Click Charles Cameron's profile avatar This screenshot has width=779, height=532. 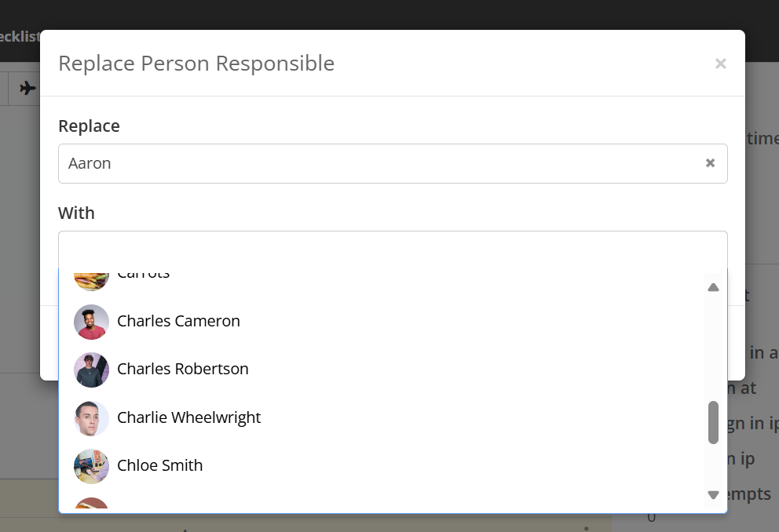[x=91, y=322]
